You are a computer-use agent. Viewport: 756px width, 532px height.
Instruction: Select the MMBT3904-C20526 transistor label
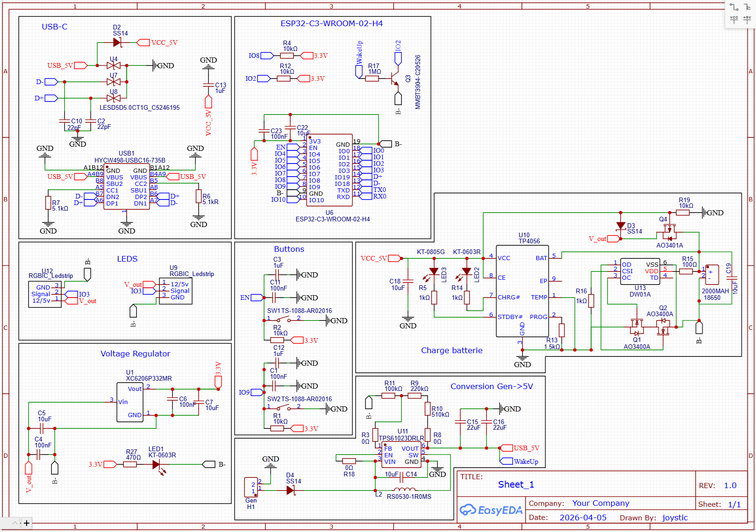coord(418,82)
